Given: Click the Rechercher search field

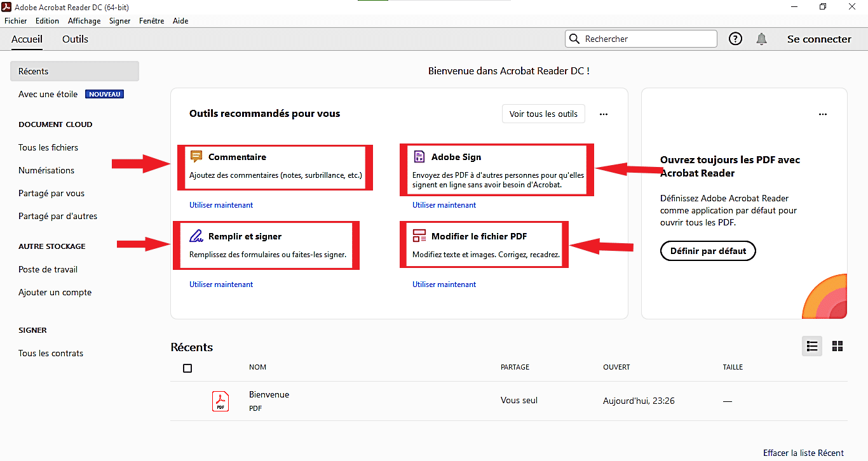Looking at the screenshot, I should point(641,39).
